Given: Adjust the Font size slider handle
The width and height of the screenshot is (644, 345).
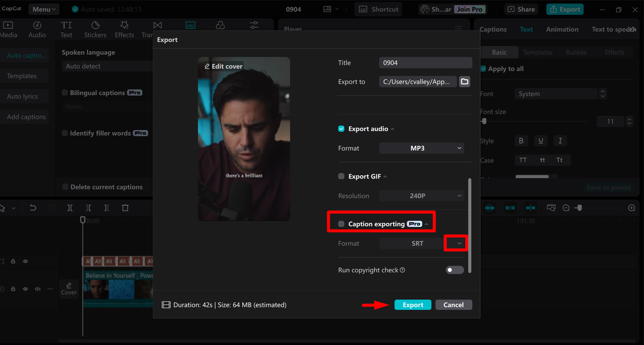Looking at the screenshot, I should coord(484,121).
